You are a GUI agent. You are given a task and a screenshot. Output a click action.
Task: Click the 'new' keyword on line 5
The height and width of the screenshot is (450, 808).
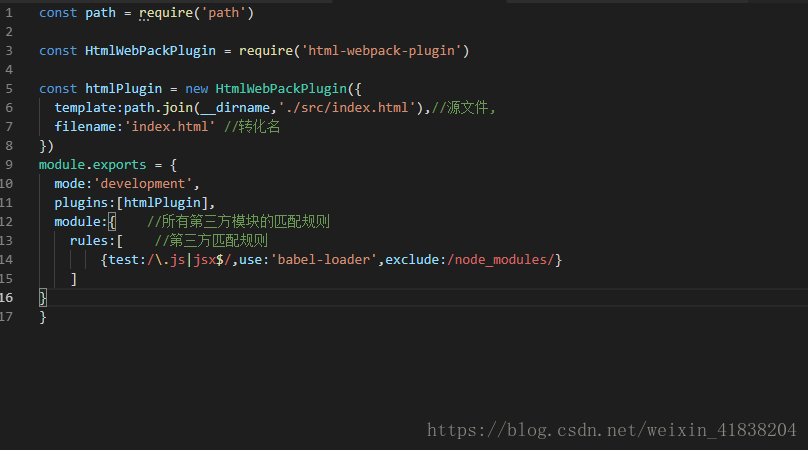click(196, 89)
